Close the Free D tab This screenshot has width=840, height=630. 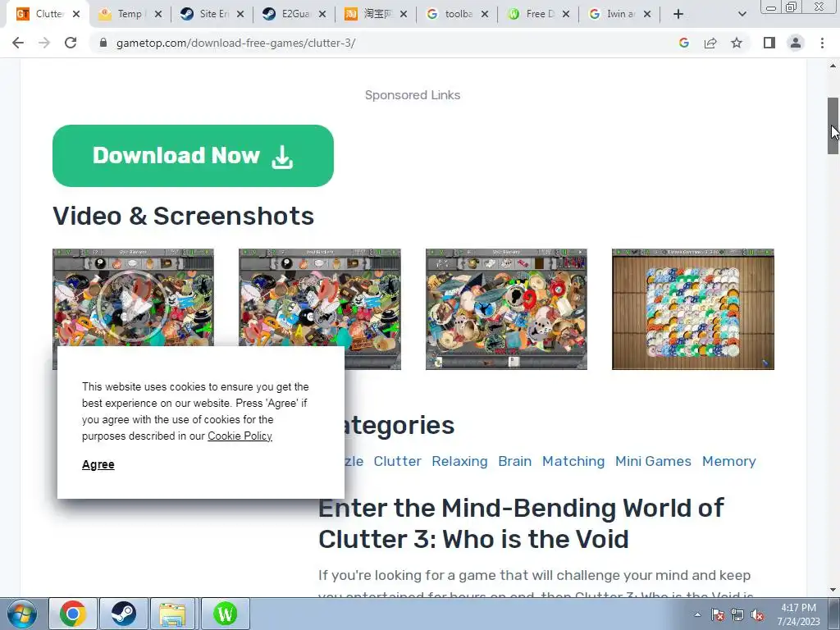coord(566,14)
